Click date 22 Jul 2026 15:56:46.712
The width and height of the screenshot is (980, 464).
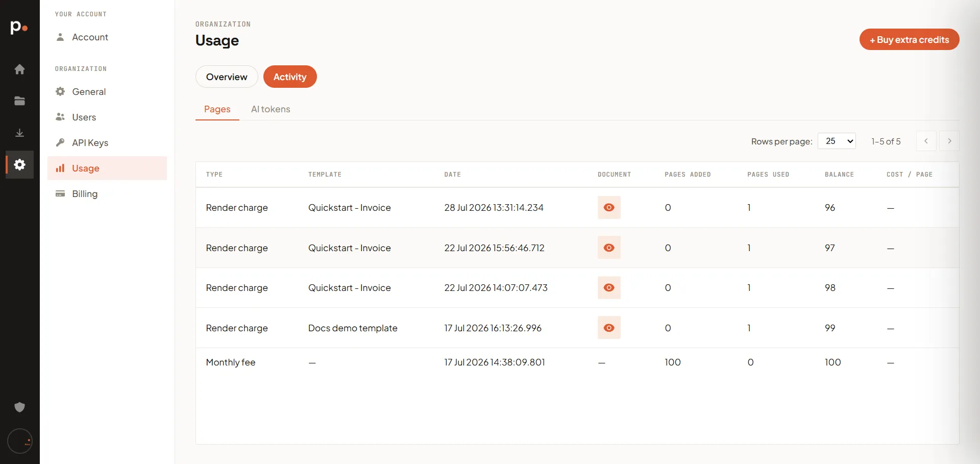[494, 248]
